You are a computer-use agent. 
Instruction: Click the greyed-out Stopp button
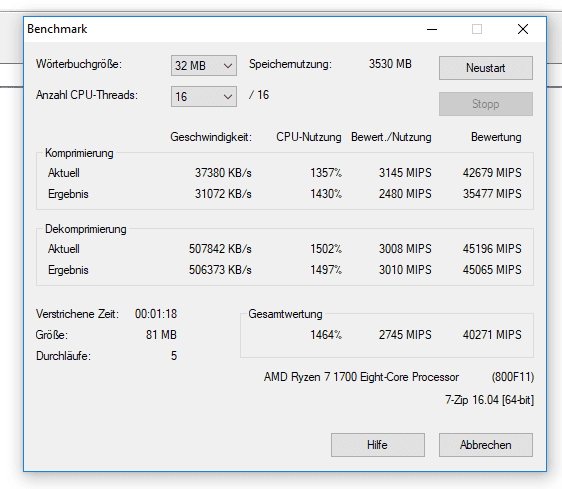(x=486, y=104)
